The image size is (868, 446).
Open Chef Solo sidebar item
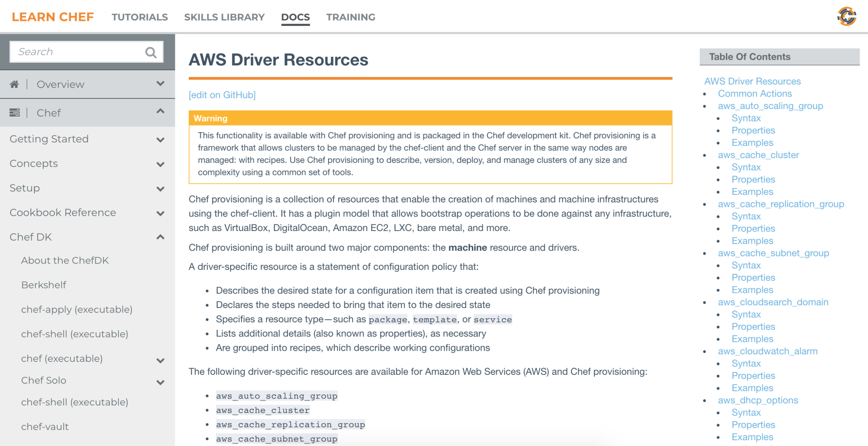coord(44,380)
